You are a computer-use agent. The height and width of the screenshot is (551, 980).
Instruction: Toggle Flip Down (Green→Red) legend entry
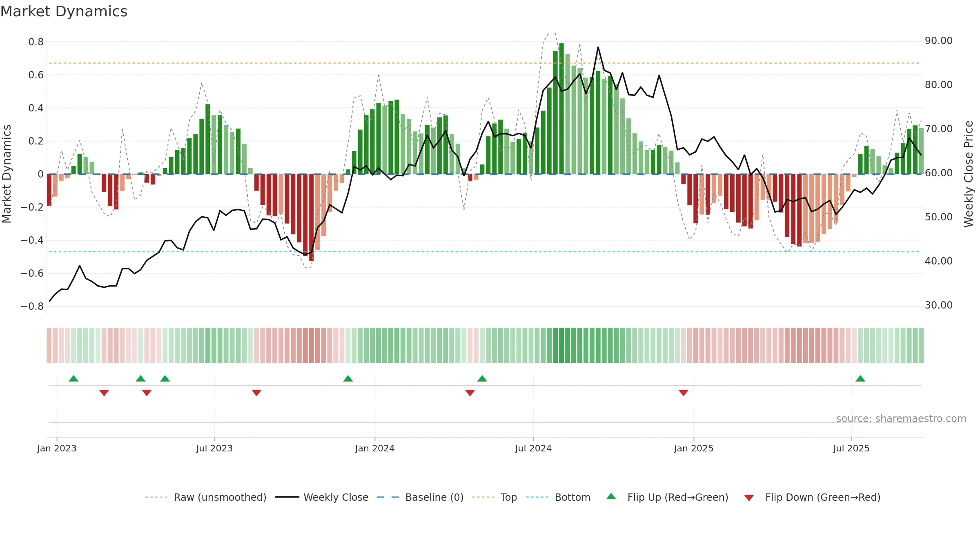pos(812,497)
